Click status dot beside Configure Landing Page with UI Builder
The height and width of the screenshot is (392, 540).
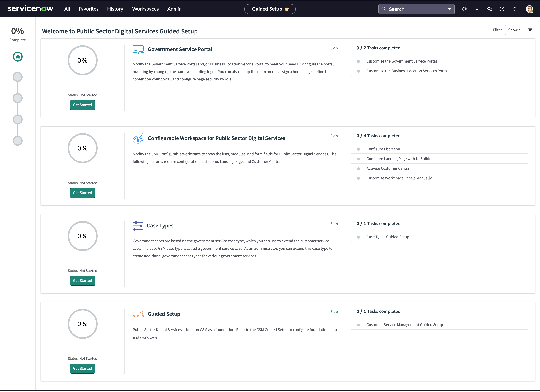[x=358, y=159]
